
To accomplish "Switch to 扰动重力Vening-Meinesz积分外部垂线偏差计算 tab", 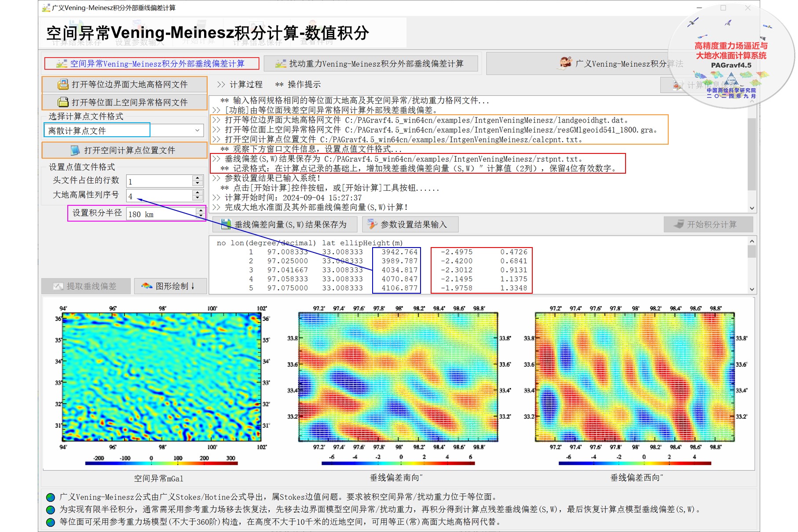I will point(370,64).
